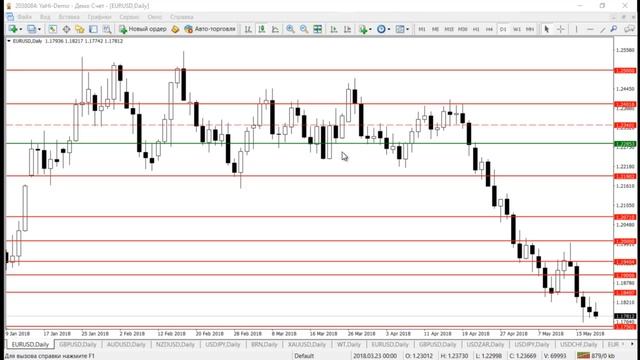Image resolution: width=640 pixels, height=360 pixels.
Task: Open the Графики menu
Action: pyautogui.click(x=99, y=17)
